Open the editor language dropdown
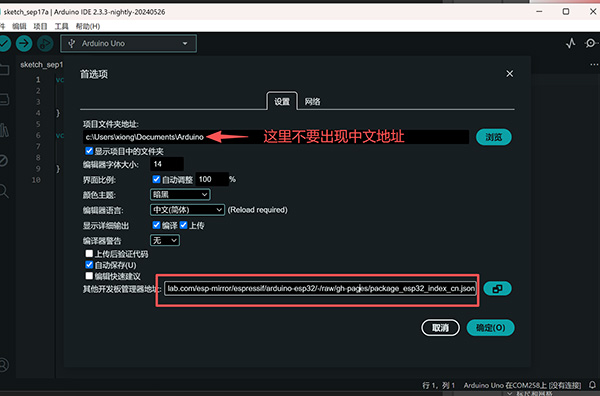This screenshot has width=600, height=396. (187, 210)
